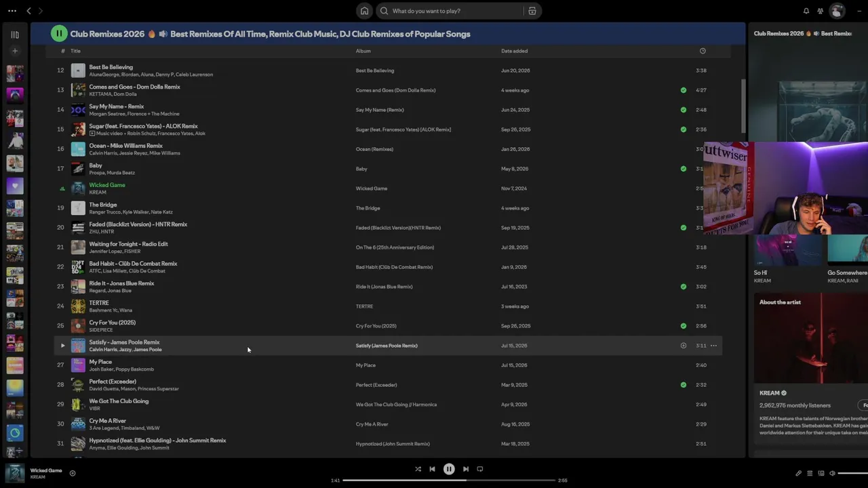Select 'Bad Habit - Clüb De Combat Remix' track

click(x=133, y=264)
